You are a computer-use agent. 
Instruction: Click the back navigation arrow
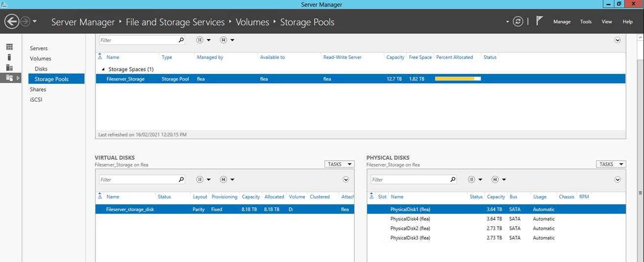[12, 22]
